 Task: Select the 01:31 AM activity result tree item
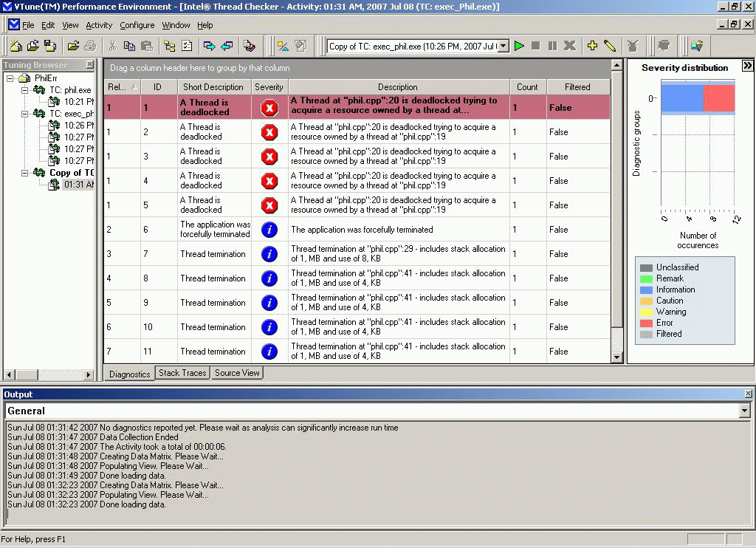(x=72, y=185)
